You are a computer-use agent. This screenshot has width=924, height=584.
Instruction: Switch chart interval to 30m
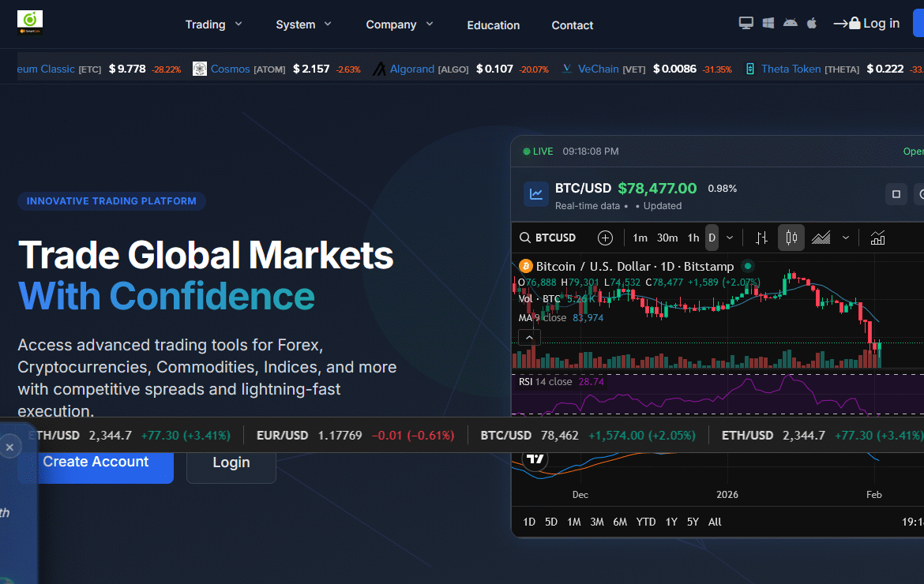tap(667, 238)
